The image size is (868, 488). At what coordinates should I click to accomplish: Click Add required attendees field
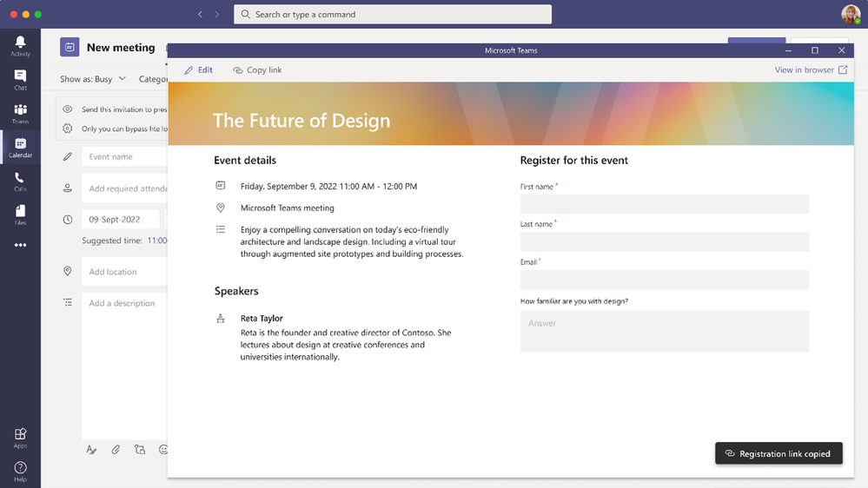click(x=124, y=188)
